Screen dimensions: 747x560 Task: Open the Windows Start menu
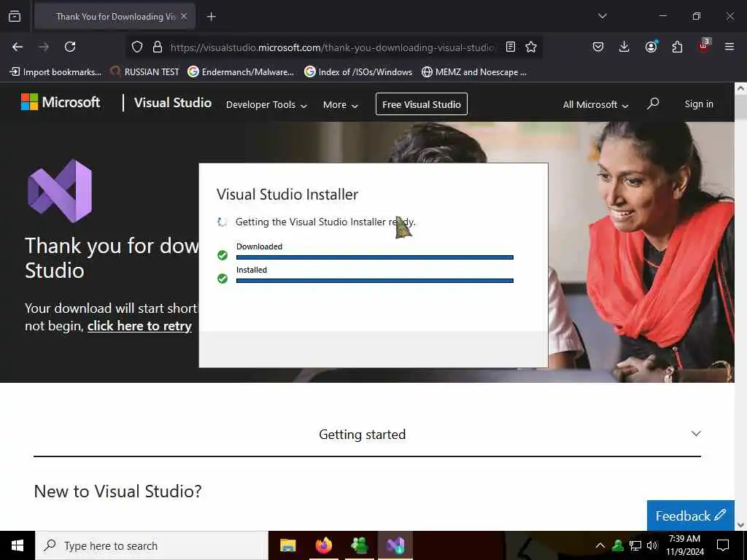[x=18, y=545]
